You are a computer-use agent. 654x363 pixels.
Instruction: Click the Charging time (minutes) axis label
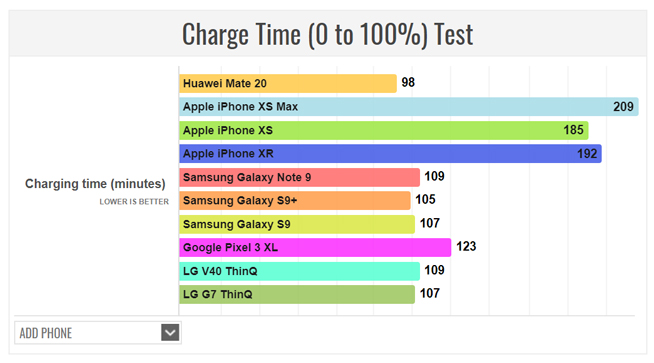95,184
